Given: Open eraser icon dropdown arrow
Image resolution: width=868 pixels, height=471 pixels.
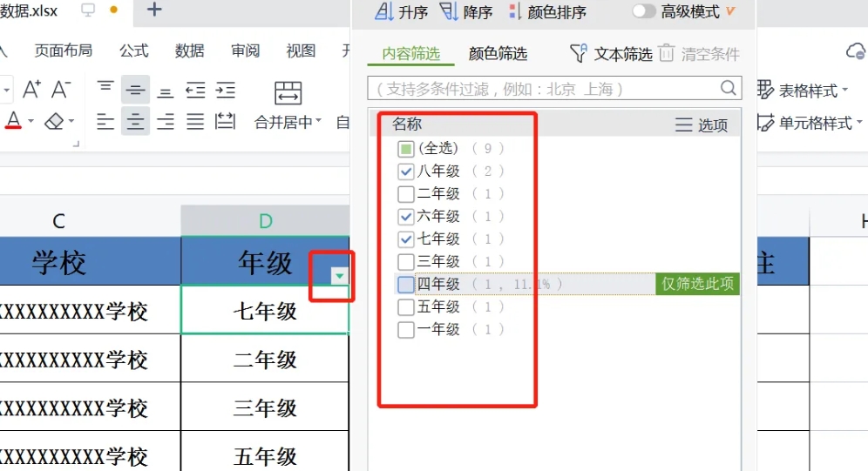Looking at the screenshot, I should click(71, 120).
